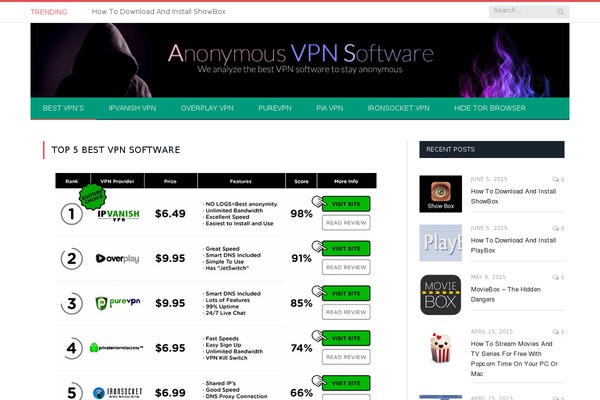600x400 pixels.
Task: Click the MAY 8, 2015 post date
Action: (x=488, y=277)
